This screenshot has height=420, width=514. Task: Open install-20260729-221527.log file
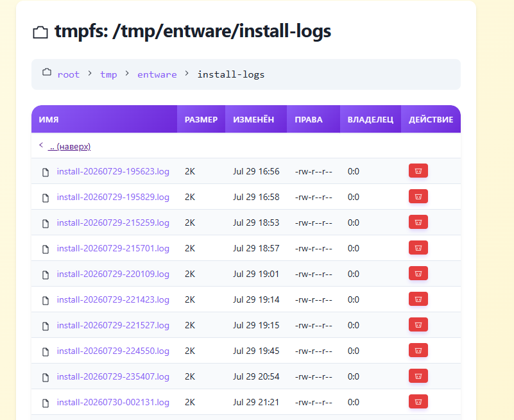click(x=113, y=325)
